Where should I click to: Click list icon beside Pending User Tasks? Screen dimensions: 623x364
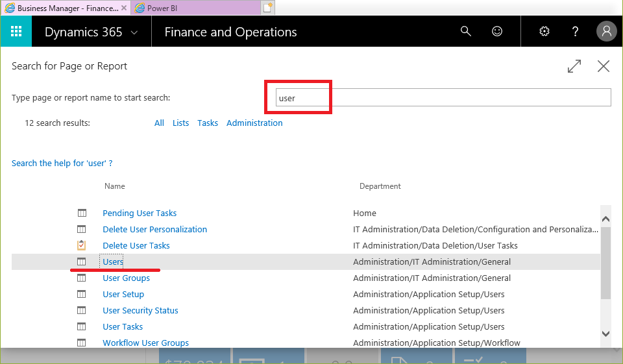coord(82,213)
